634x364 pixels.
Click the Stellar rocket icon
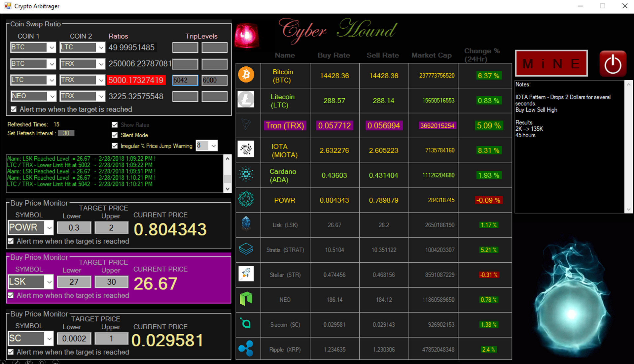tap(246, 274)
